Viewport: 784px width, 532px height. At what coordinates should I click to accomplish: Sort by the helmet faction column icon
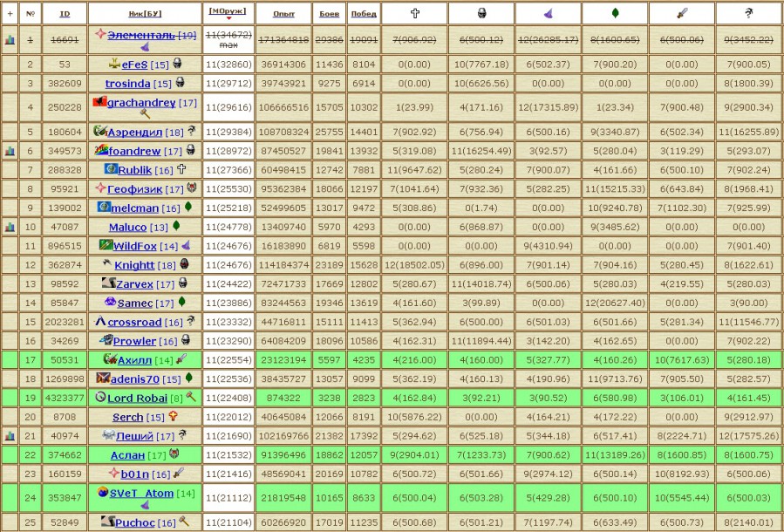coord(481,13)
